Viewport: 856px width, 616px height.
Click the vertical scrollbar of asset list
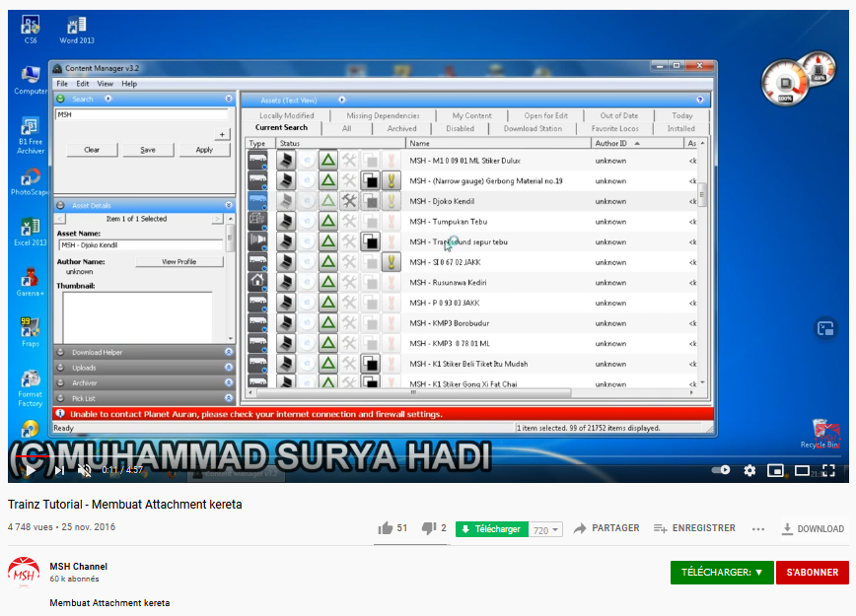coord(702,194)
